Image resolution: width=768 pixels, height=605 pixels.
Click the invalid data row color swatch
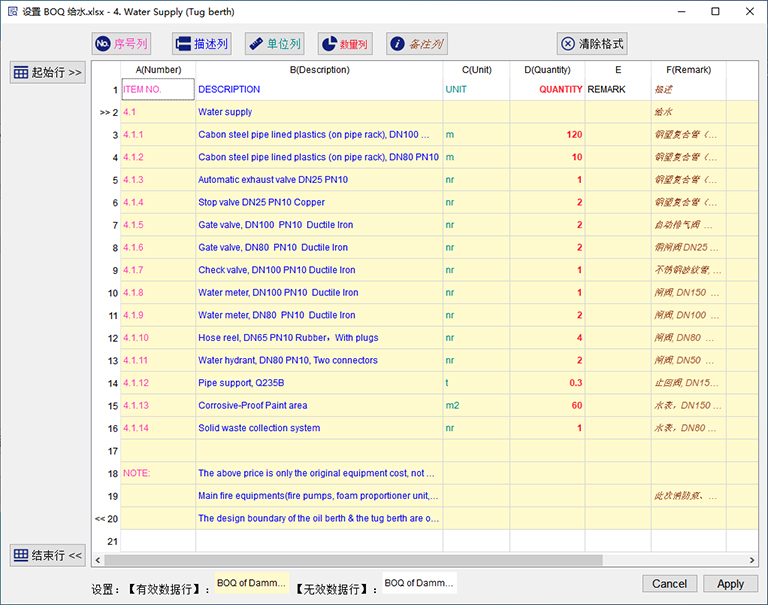419,583
